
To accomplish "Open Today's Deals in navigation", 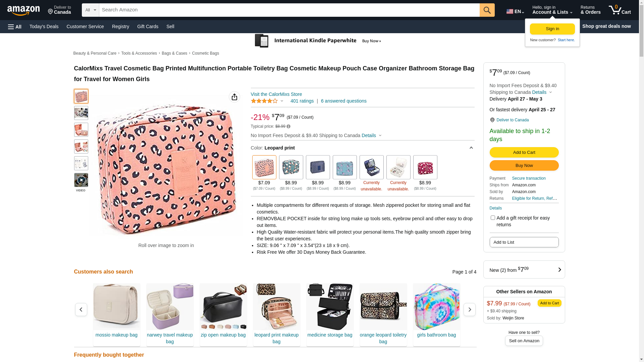I will tap(44, 26).
